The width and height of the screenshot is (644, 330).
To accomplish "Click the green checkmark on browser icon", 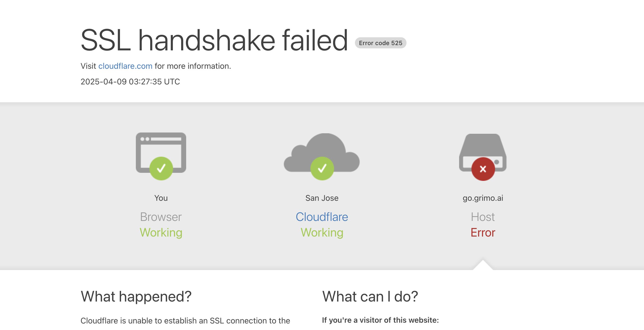I will pos(161,168).
